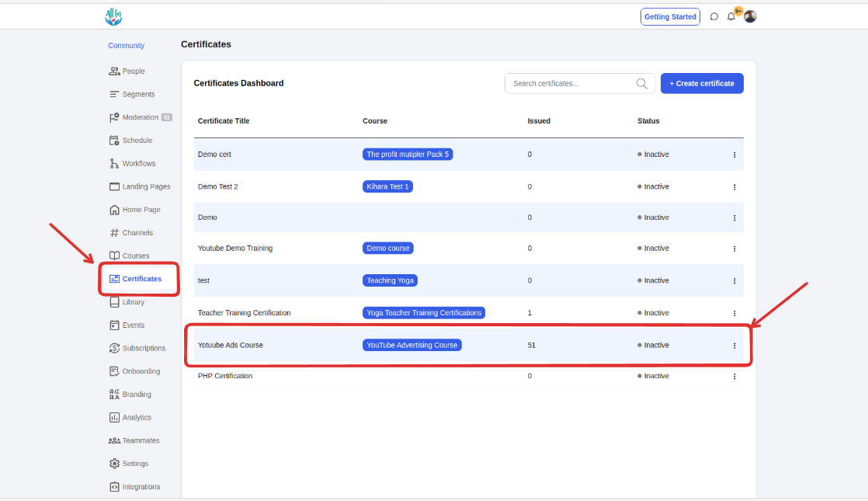868x501 pixels.
Task: Click the Certificate Title column header
Action: tap(224, 120)
